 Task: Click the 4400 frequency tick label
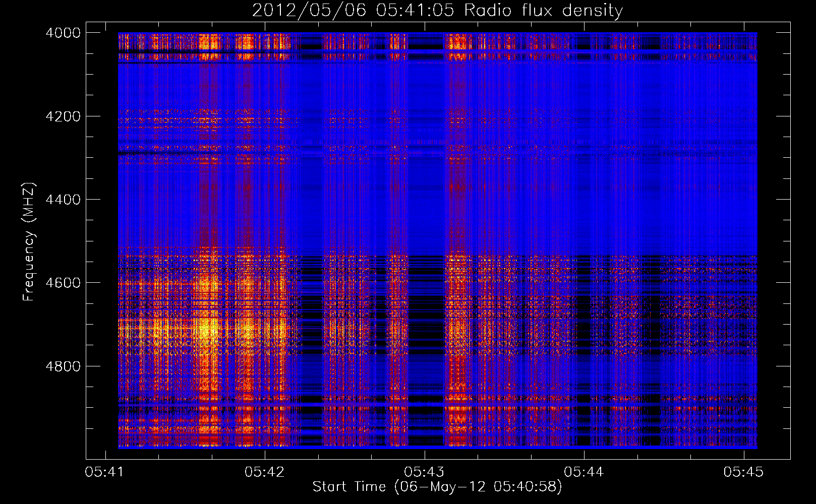click(x=63, y=200)
